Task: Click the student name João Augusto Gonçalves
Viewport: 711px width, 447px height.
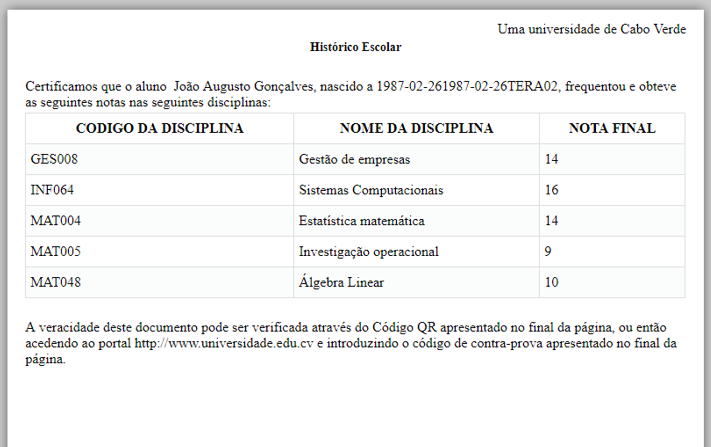Action: (243, 86)
